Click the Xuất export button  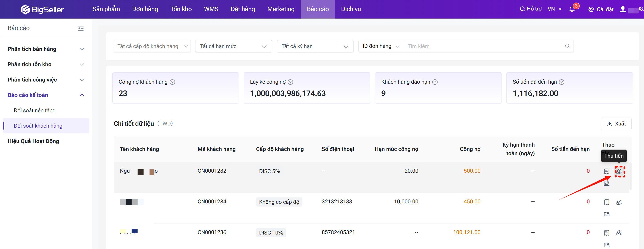[x=616, y=124]
